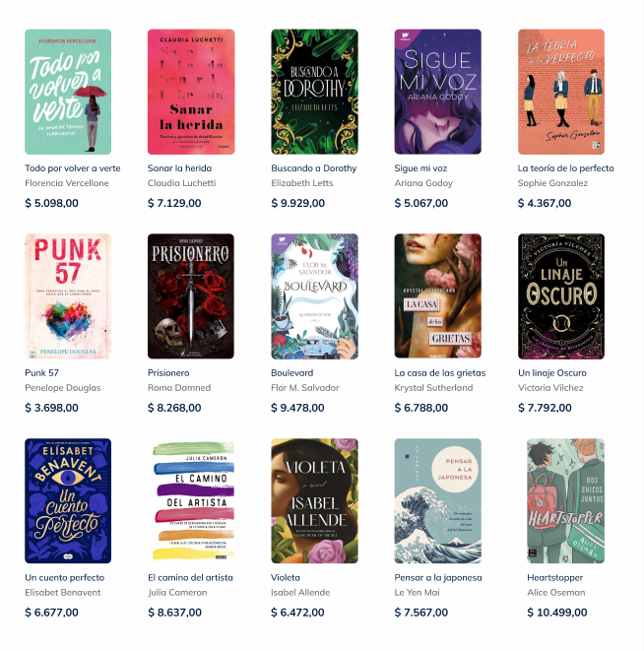Choose the Prisionero book cover
644x651 pixels.
click(x=191, y=296)
